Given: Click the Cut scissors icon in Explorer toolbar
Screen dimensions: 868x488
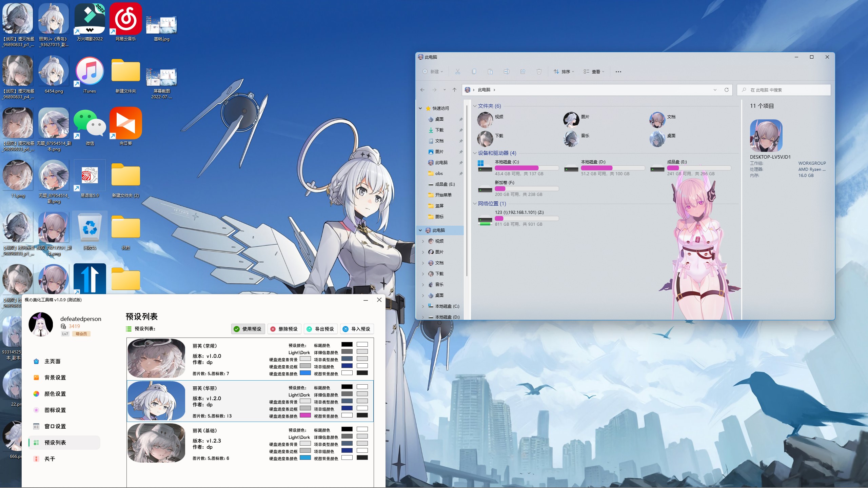Looking at the screenshot, I should 457,72.
